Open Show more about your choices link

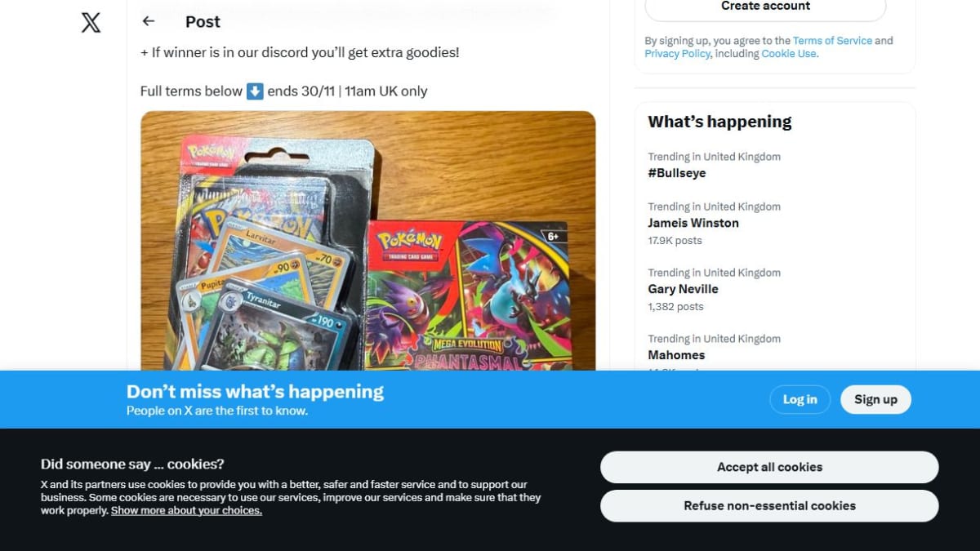point(186,510)
